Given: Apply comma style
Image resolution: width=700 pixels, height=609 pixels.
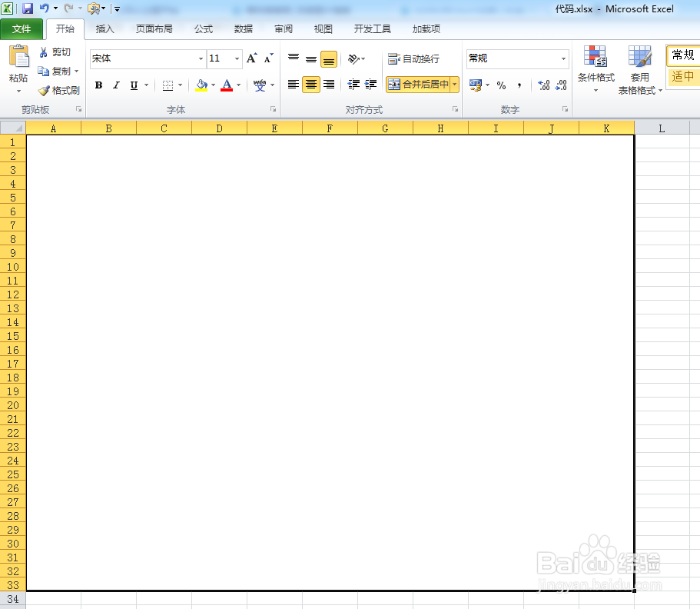Looking at the screenshot, I should [x=519, y=85].
